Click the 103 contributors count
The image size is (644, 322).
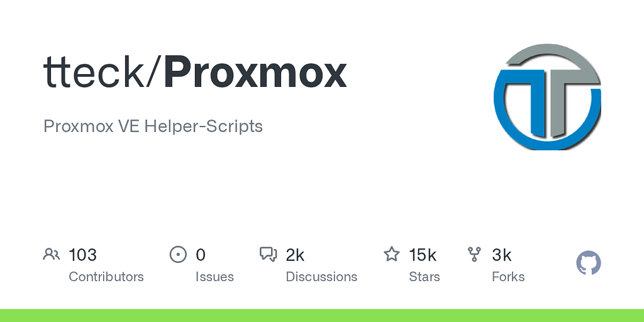(x=82, y=255)
